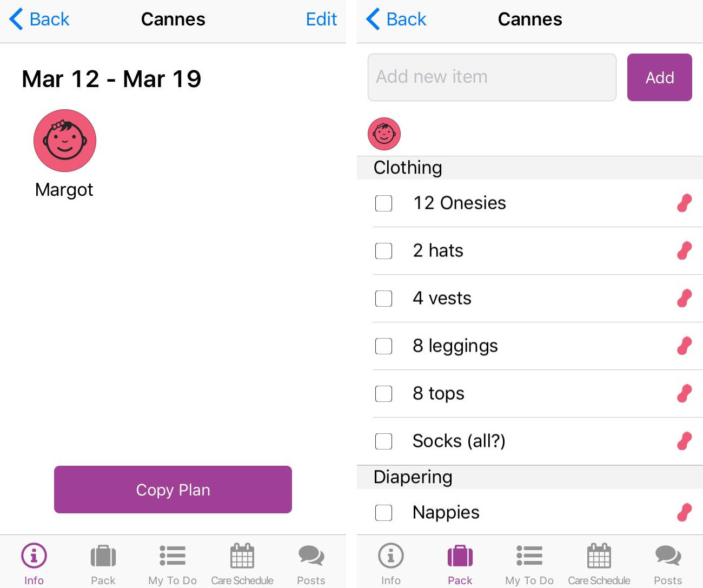
Task: Tap the small baby avatar above Clothing
Action: [x=384, y=134]
